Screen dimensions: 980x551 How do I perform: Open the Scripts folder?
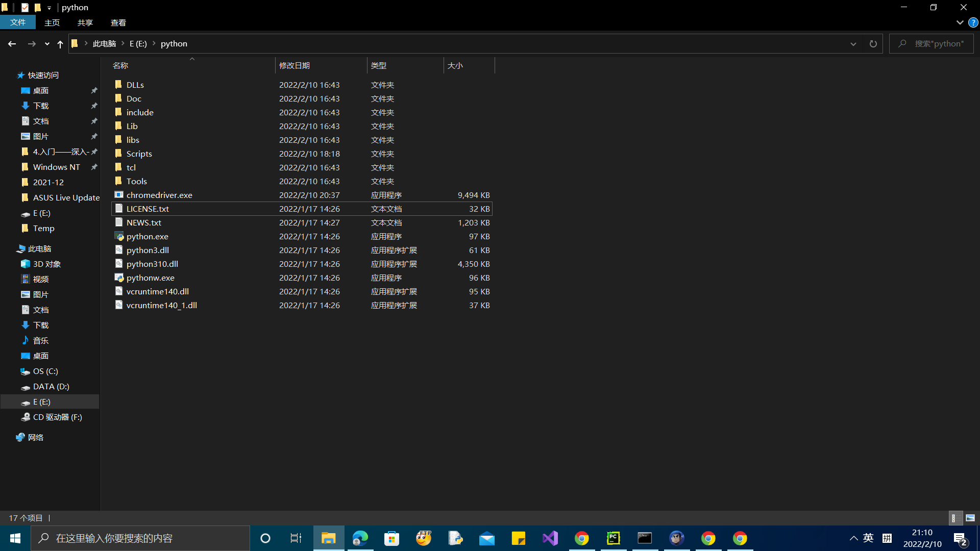[139, 154]
